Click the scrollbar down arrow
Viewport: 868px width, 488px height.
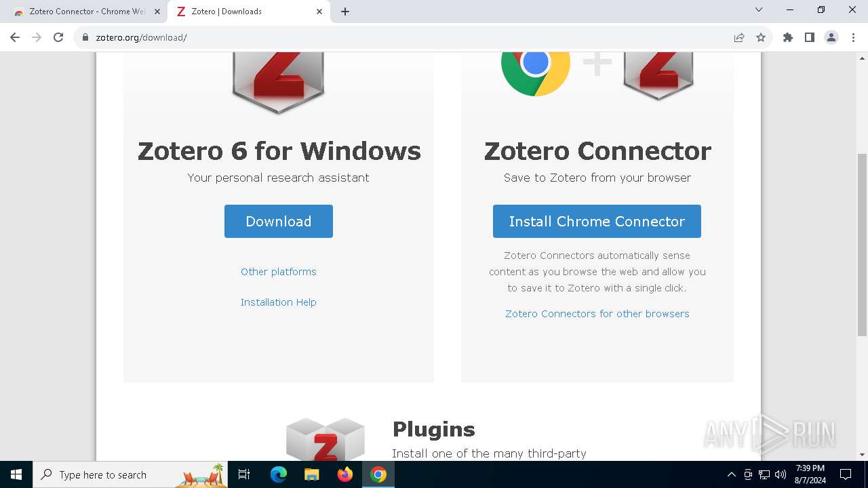click(x=862, y=455)
